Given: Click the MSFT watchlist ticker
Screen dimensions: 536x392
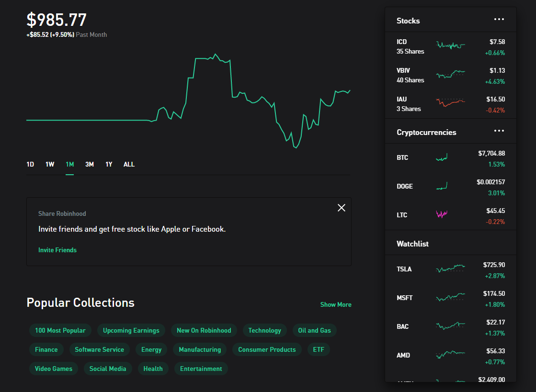Looking at the screenshot, I should click(404, 298).
